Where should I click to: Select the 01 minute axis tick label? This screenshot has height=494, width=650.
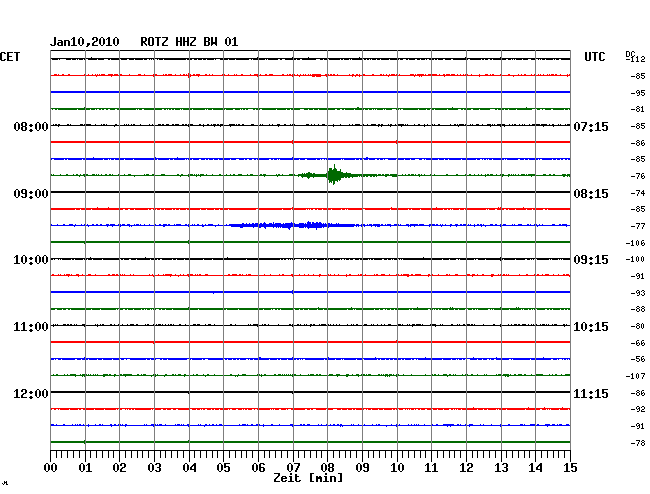(x=85, y=468)
